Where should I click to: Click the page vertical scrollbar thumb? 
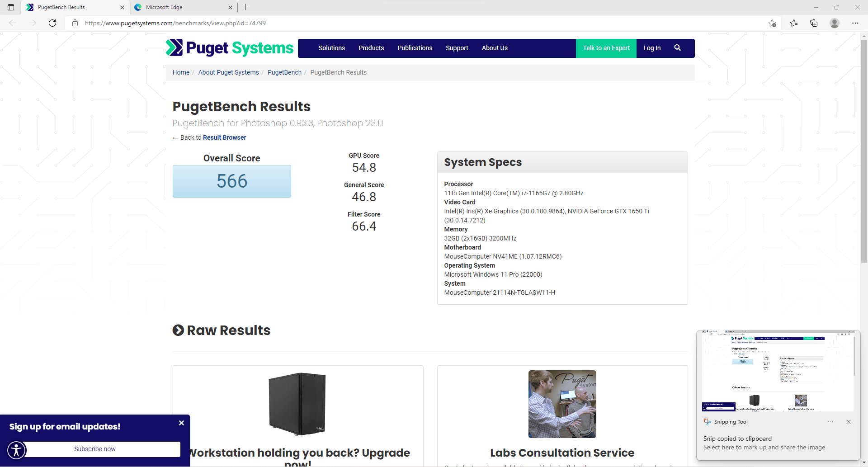(x=864, y=151)
